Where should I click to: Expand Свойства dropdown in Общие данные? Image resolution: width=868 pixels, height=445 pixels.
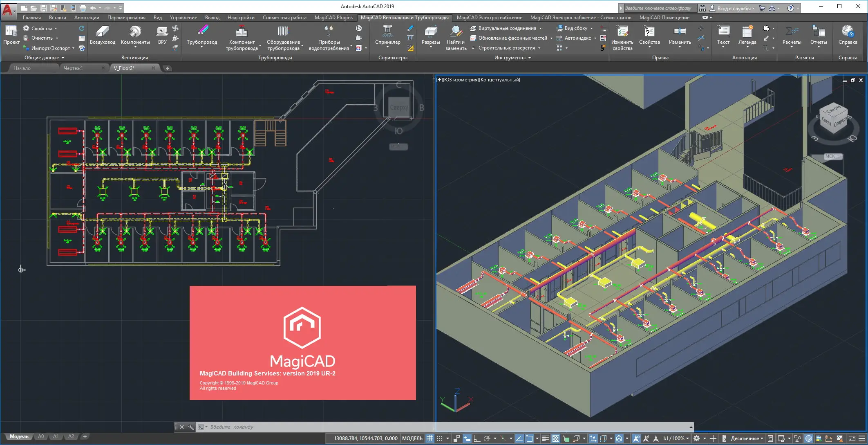(56, 29)
